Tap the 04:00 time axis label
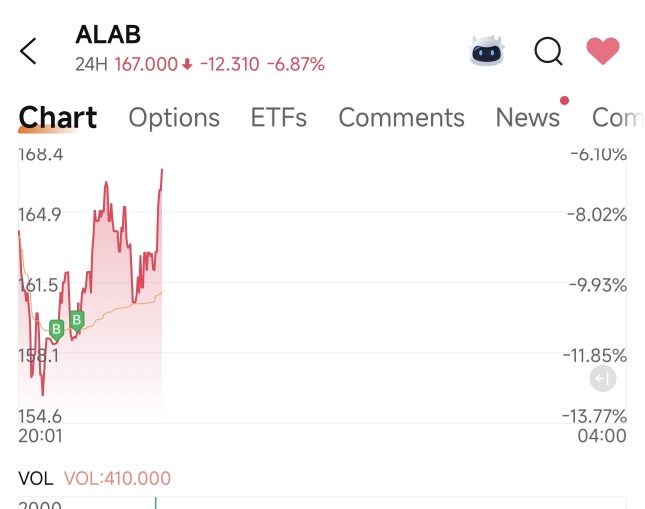The image size is (645, 509). coord(603,436)
